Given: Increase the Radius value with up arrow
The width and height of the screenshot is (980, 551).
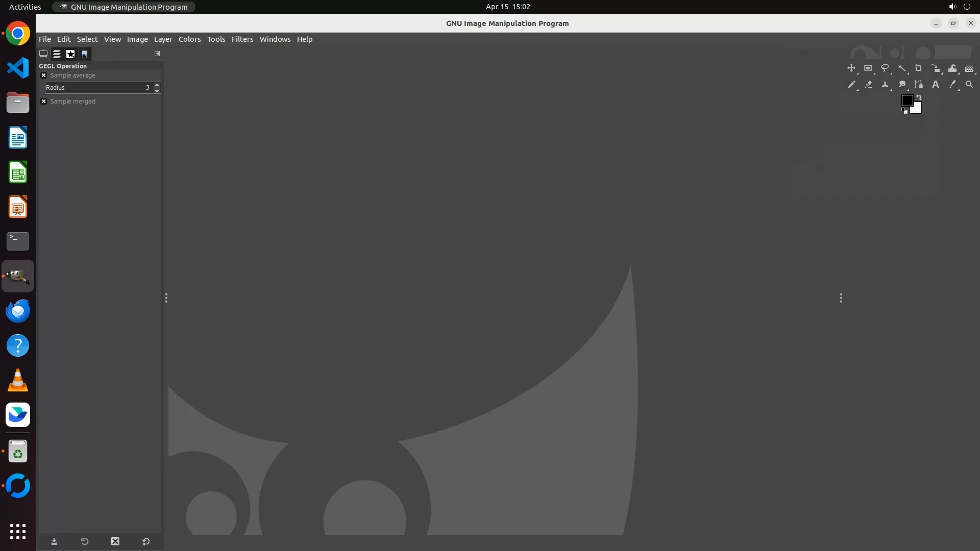Looking at the screenshot, I should tap(157, 85).
